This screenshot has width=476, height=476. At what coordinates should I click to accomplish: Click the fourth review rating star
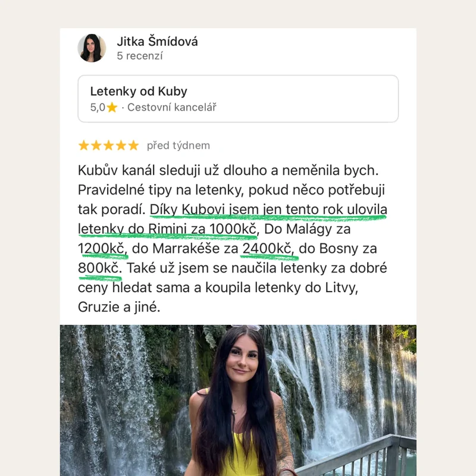pyautogui.click(x=121, y=145)
